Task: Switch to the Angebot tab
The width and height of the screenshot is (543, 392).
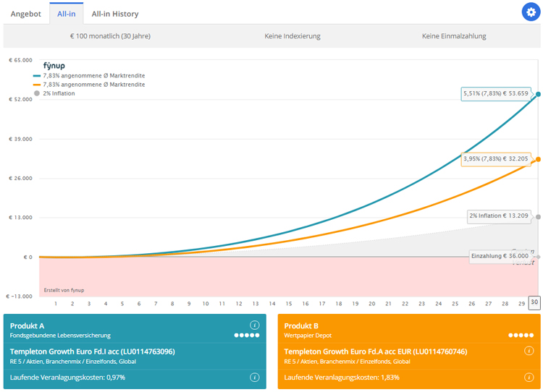Action: [26, 14]
